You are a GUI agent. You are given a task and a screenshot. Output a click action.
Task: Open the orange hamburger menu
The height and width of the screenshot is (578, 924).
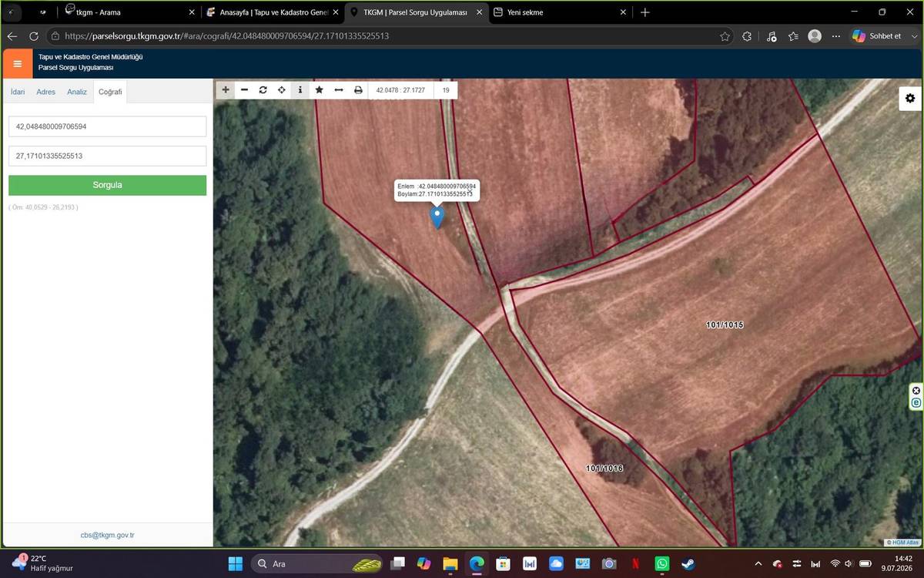[17, 63]
